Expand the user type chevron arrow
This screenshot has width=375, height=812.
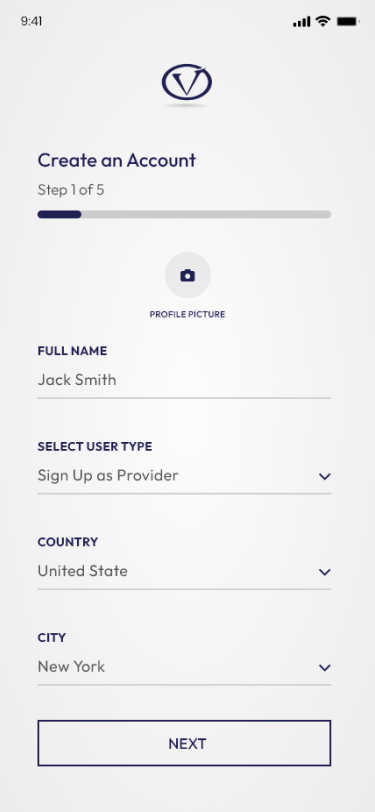325,476
